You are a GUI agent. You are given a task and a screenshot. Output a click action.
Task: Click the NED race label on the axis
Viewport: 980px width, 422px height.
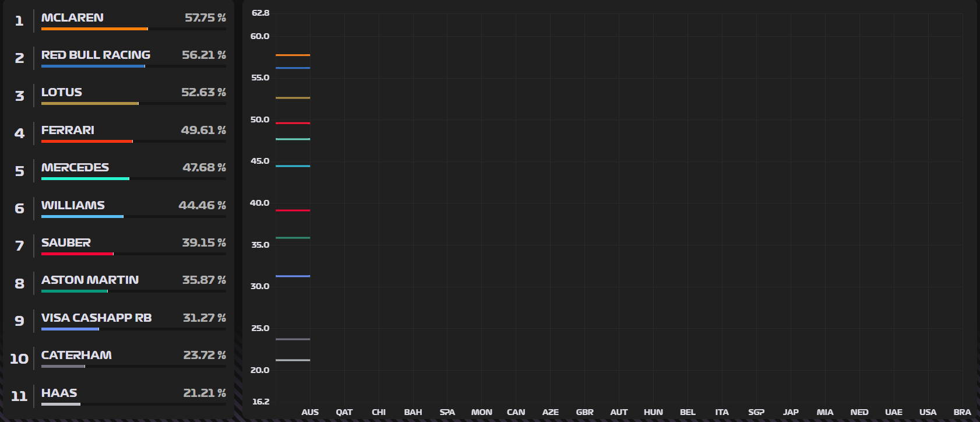tap(859, 412)
